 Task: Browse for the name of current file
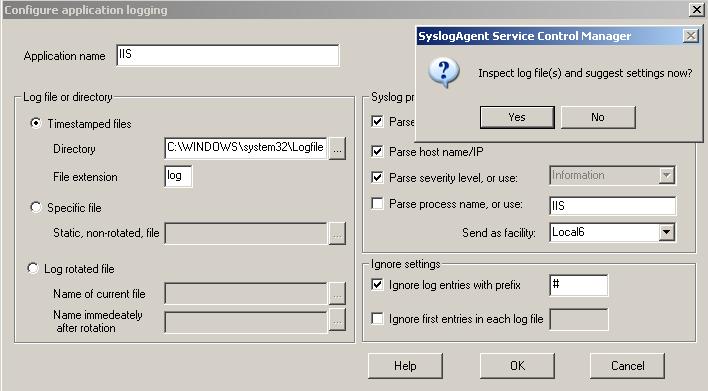(337, 294)
